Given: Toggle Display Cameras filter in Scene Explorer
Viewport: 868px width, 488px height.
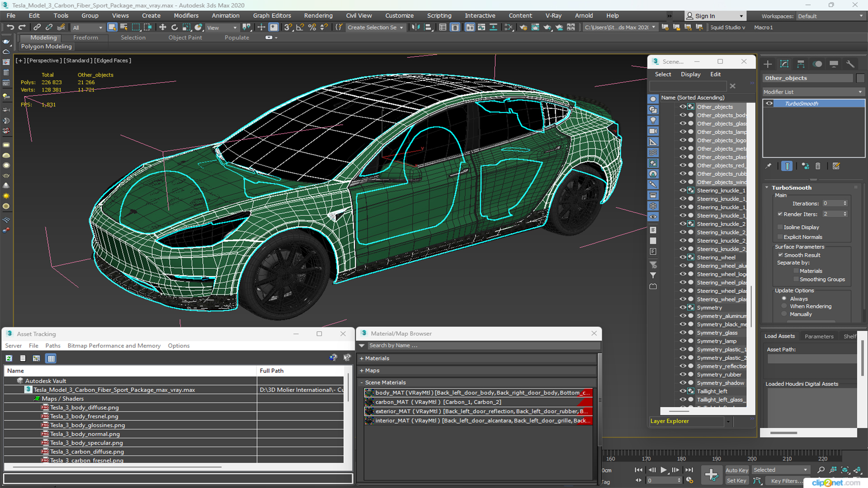Looking at the screenshot, I should click(653, 131).
